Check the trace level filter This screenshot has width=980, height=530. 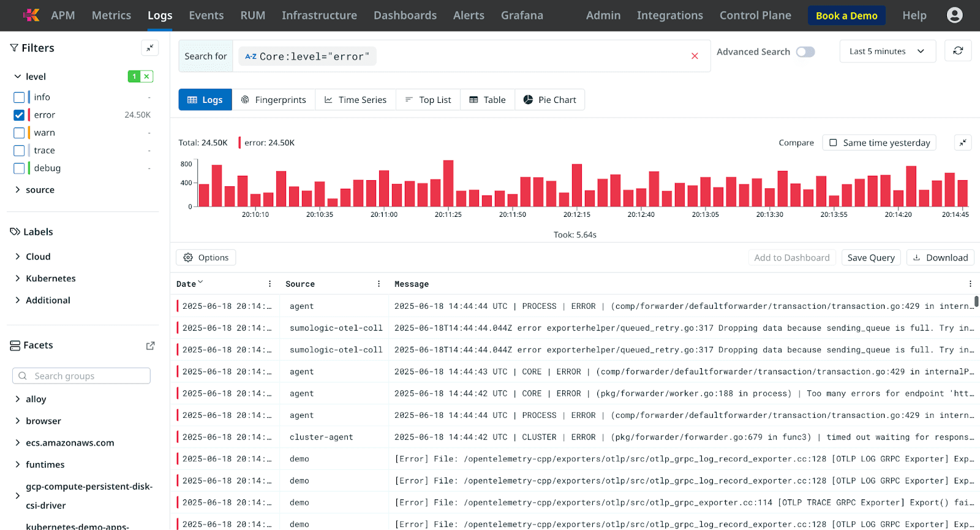(19, 151)
